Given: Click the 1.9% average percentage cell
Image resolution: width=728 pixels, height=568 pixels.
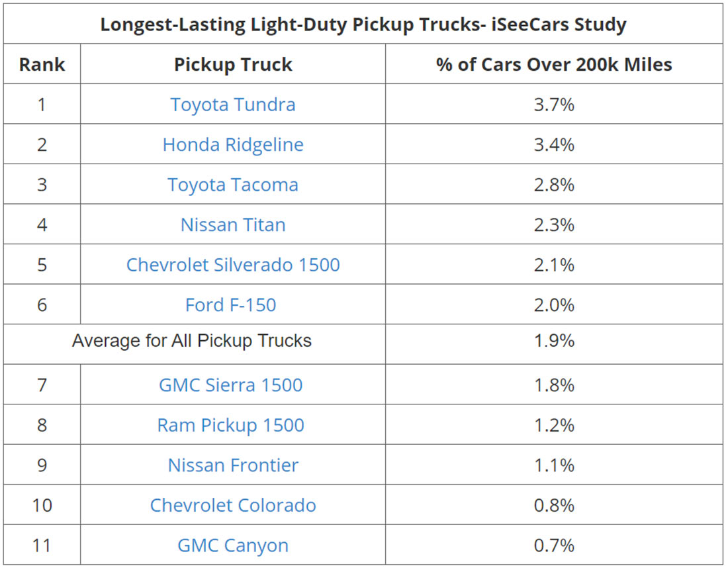Looking at the screenshot, I should pyautogui.click(x=554, y=341).
